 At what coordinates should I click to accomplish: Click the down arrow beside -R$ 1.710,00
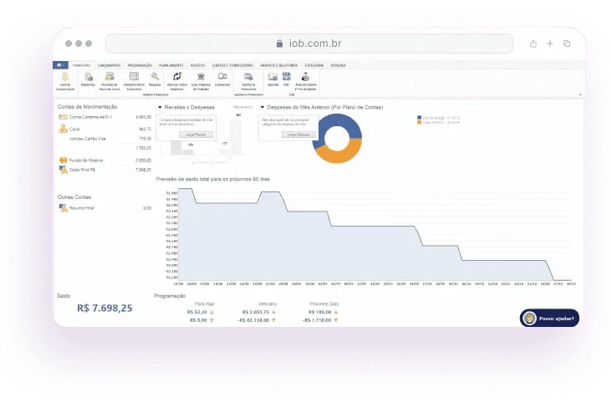tap(336, 320)
